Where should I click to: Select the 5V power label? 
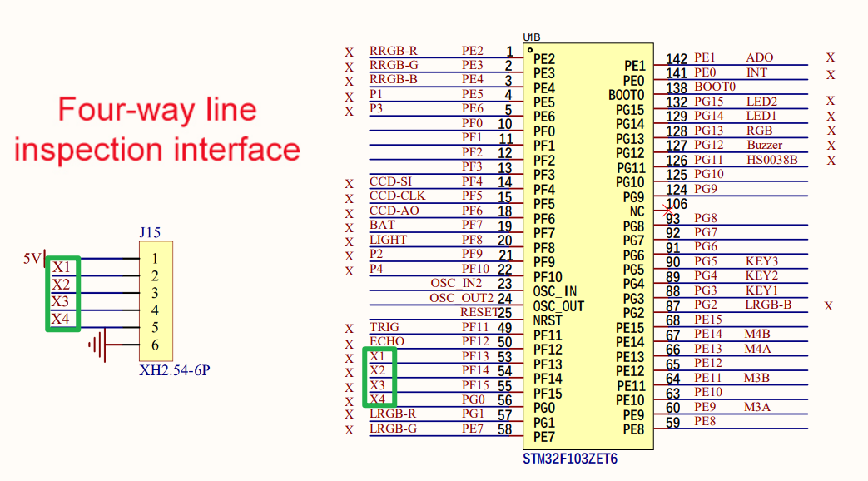[32, 259]
